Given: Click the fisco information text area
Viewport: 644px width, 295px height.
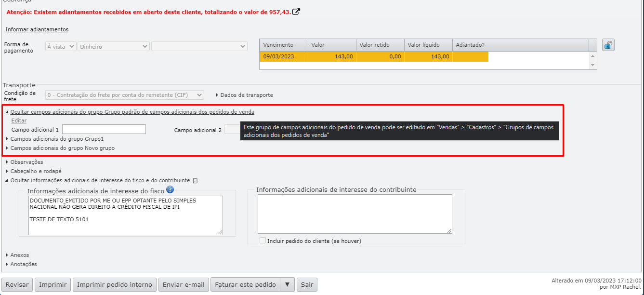Looking at the screenshot, I should (126, 215).
